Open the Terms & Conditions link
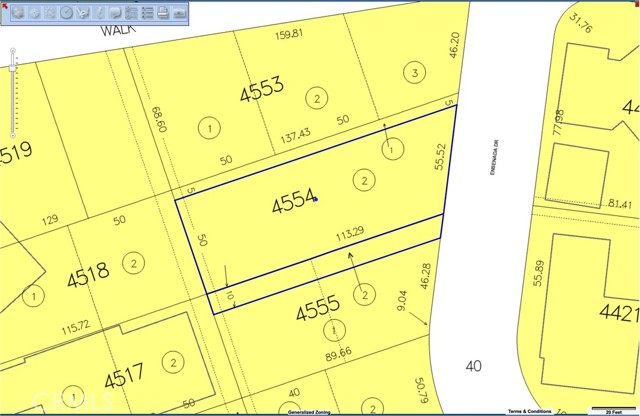 [530, 412]
